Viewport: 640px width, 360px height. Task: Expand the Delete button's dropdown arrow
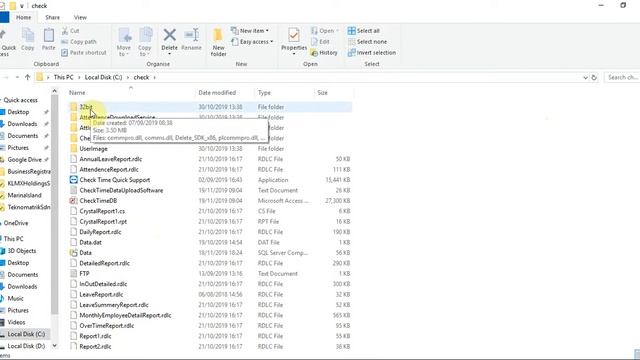click(x=169, y=54)
